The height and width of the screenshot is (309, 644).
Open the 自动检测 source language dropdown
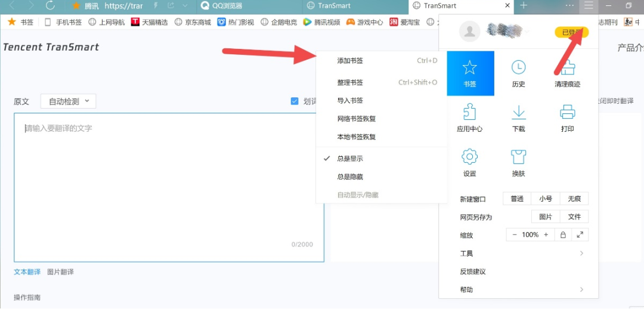68,101
